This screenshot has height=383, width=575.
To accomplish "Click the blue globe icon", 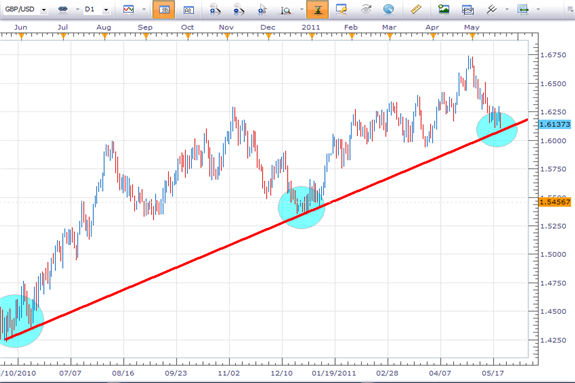I will click(388, 9).
